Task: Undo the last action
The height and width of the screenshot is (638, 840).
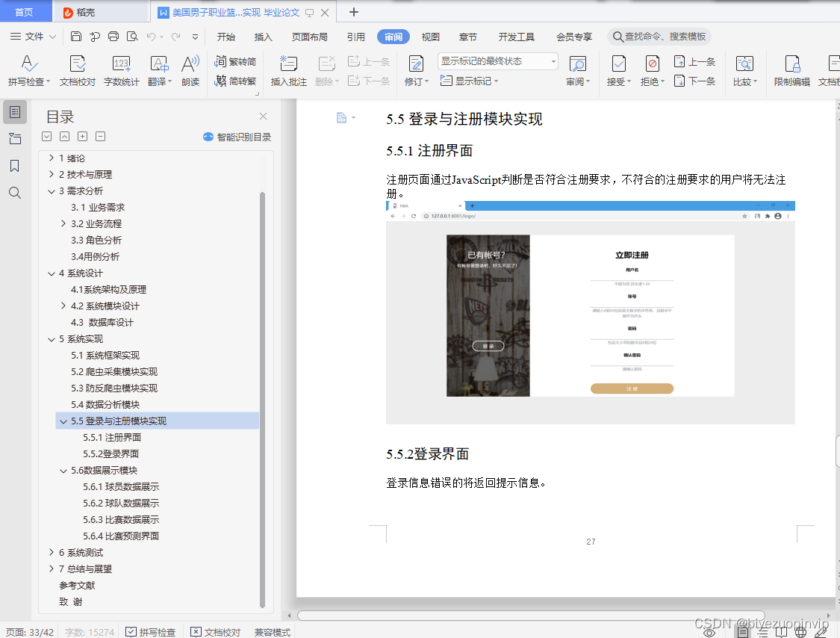Action: point(151,37)
